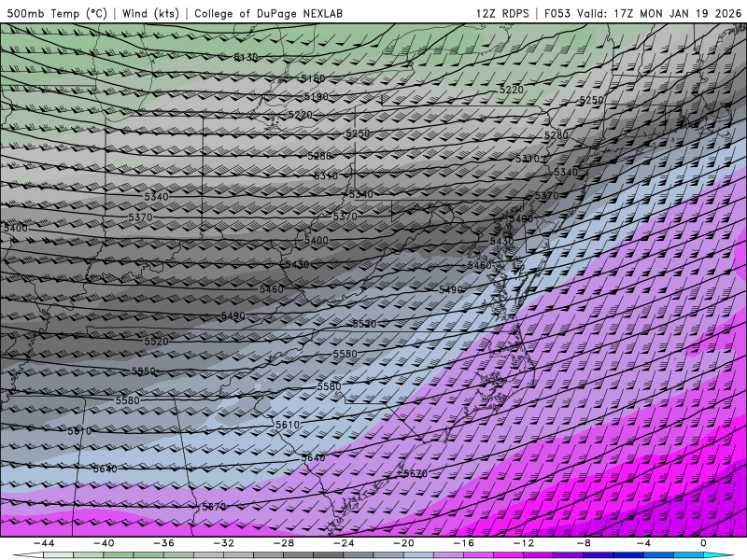747x560 pixels.
Task: Select the "Wind (kts)" header label
Action: point(150,13)
